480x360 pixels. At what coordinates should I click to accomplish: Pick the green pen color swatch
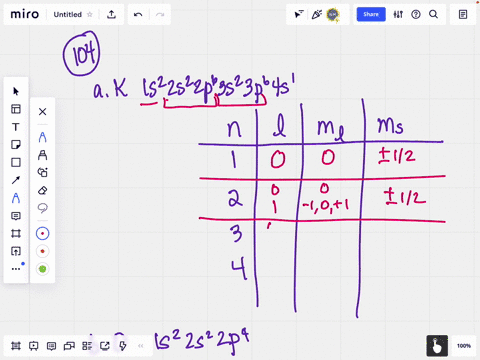tap(42, 269)
